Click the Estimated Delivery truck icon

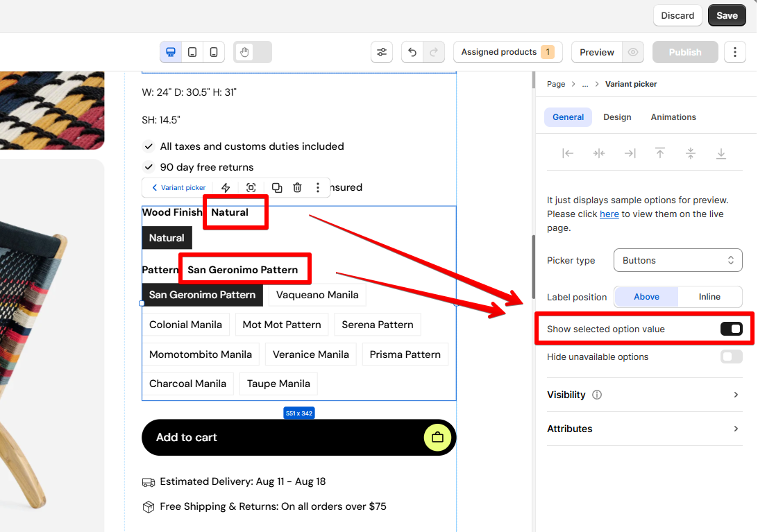(149, 482)
